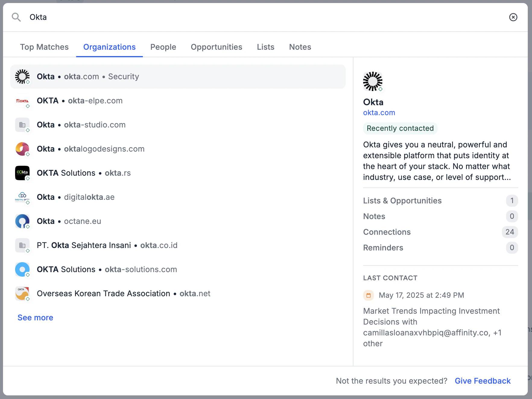Select the OKTA okta-elpe.com result
The width and height of the screenshot is (532, 399).
coord(178,101)
